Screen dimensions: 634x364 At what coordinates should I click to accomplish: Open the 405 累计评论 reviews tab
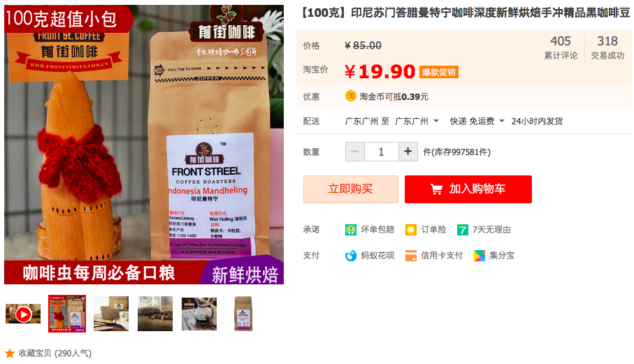pos(561,48)
